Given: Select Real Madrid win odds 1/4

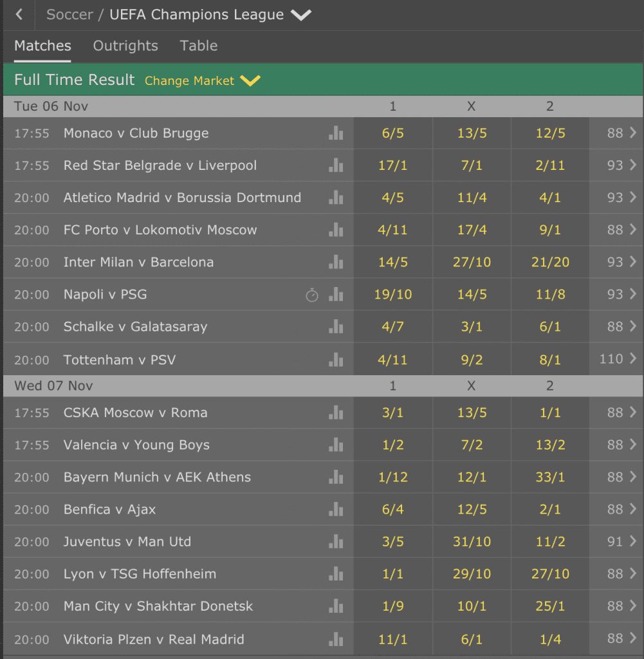Looking at the screenshot, I should coord(550,639).
